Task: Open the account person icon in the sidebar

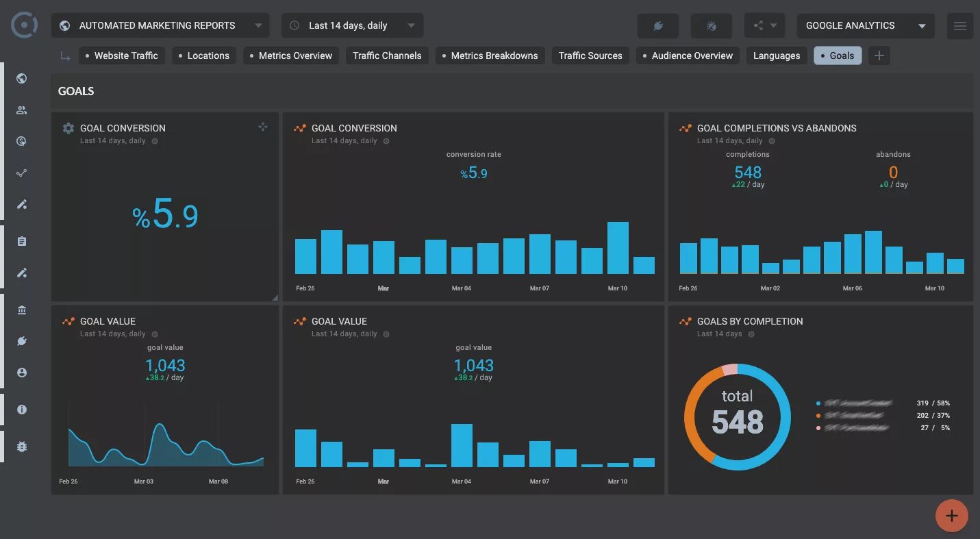Action: pos(22,373)
